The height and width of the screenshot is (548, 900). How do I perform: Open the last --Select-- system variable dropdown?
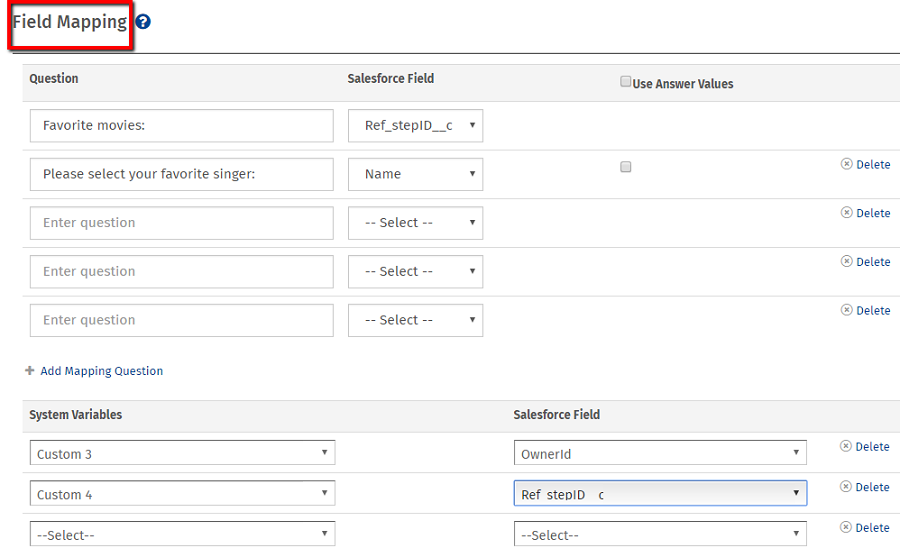182,535
